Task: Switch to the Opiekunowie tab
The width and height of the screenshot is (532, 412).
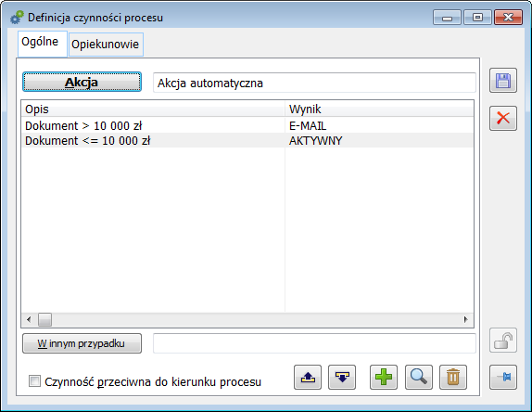Action: coord(106,45)
